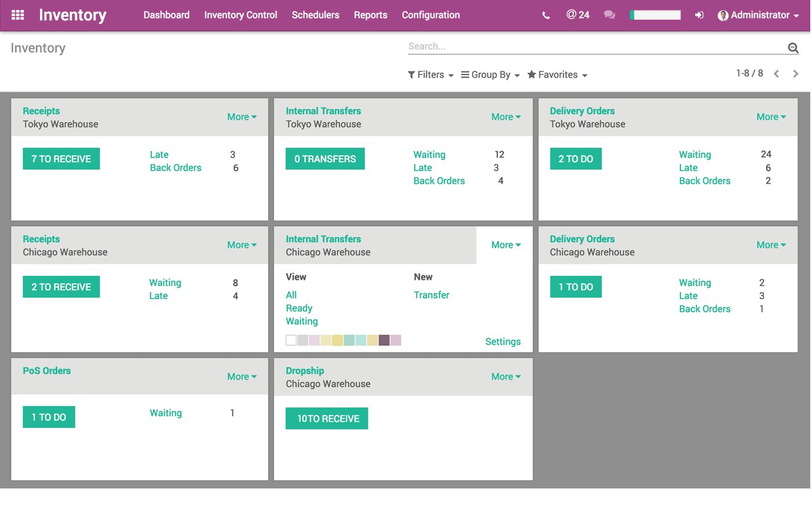812x507 pixels.
Task: Click into the Search input field
Action: pyautogui.click(x=591, y=46)
